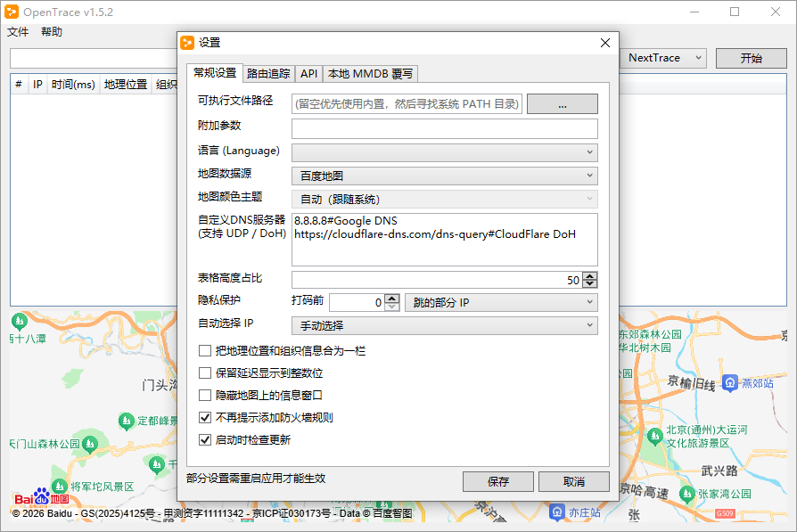Switch to the 本地 MMDB 覆写 tab
This screenshot has width=797, height=532.
click(x=370, y=74)
